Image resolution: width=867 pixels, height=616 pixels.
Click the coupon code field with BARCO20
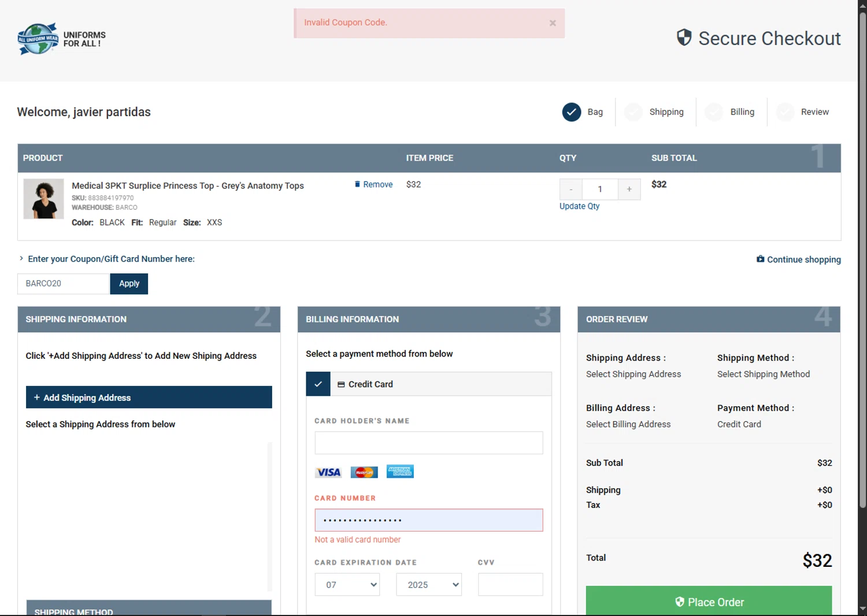pyautogui.click(x=63, y=284)
